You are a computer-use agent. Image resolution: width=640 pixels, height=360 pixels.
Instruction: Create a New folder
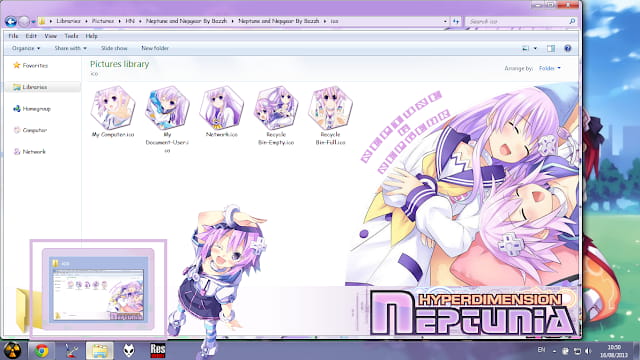tap(155, 48)
